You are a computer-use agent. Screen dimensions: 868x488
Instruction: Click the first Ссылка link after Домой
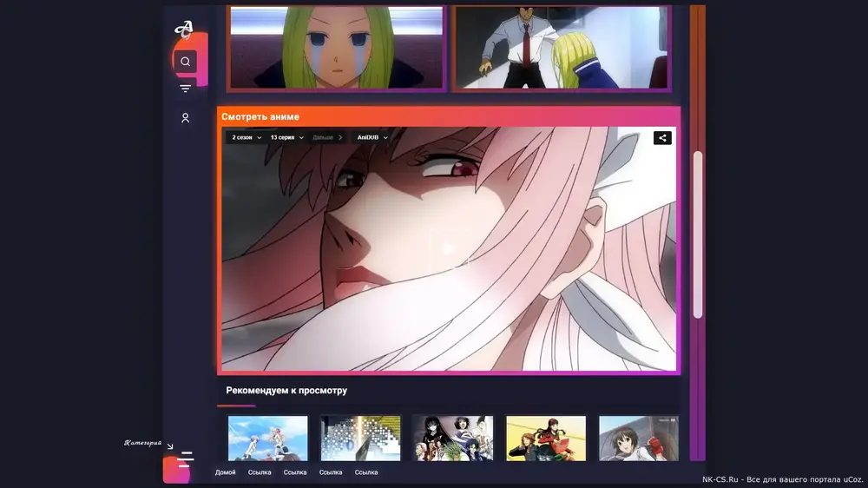(x=260, y=472)
